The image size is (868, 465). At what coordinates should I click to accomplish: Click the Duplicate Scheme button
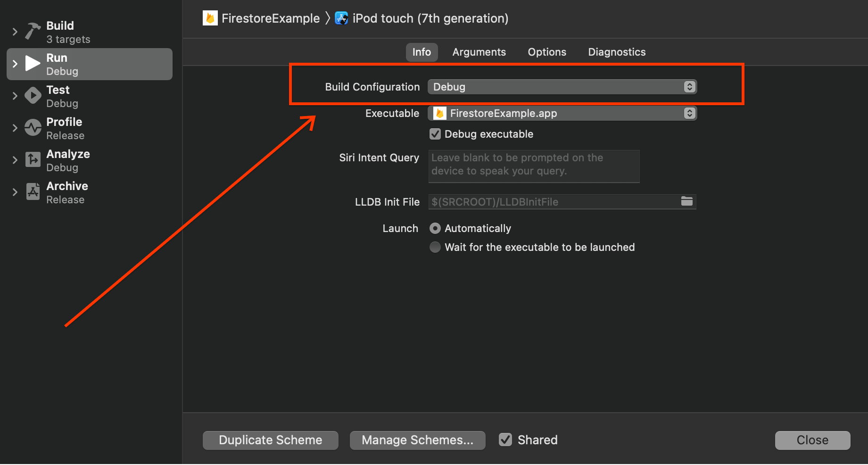[x=270, y=440]
